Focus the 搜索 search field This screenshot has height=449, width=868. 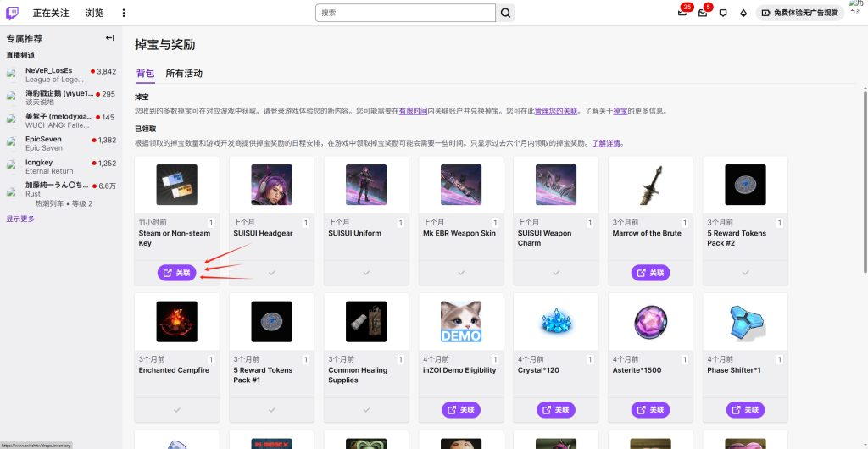(405, 13)
